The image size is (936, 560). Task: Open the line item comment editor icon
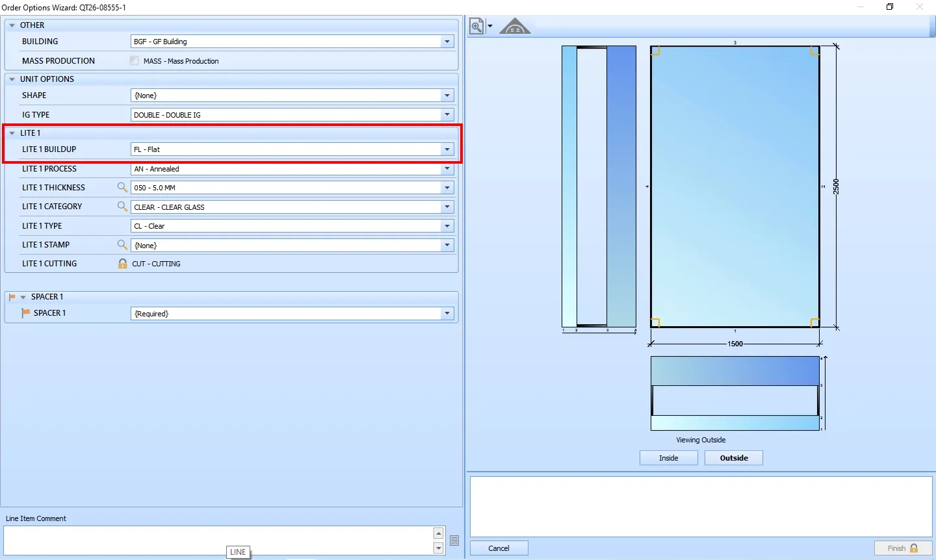click(x=454, y=541)
